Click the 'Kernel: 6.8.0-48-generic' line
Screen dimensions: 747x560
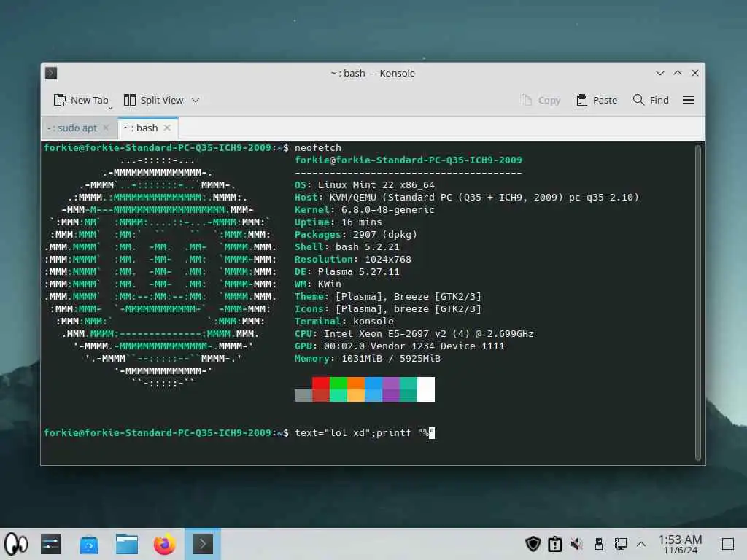coord(365,209)
